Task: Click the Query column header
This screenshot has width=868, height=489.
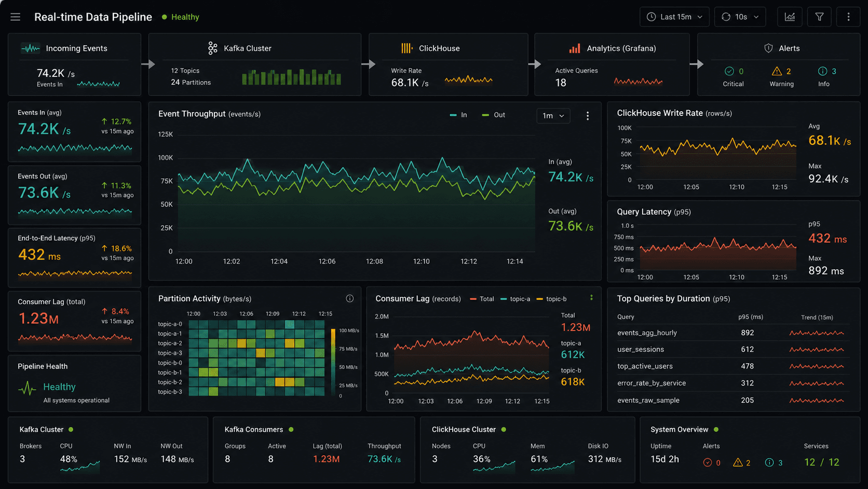Action: click(x=626, y=317)
